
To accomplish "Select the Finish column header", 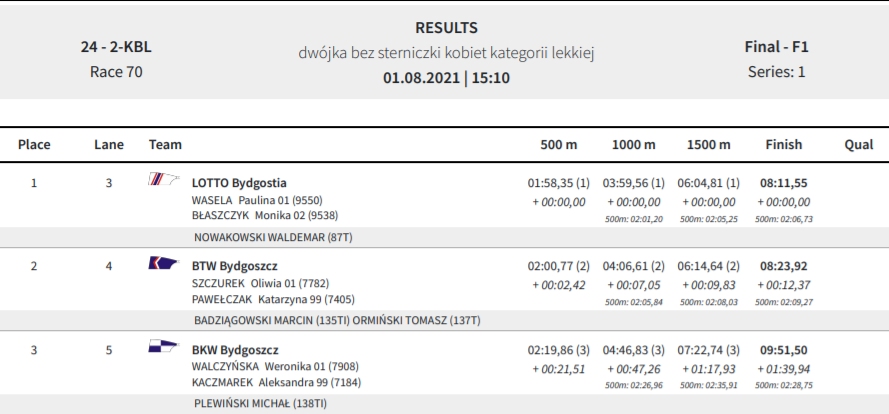I will 784,145.
